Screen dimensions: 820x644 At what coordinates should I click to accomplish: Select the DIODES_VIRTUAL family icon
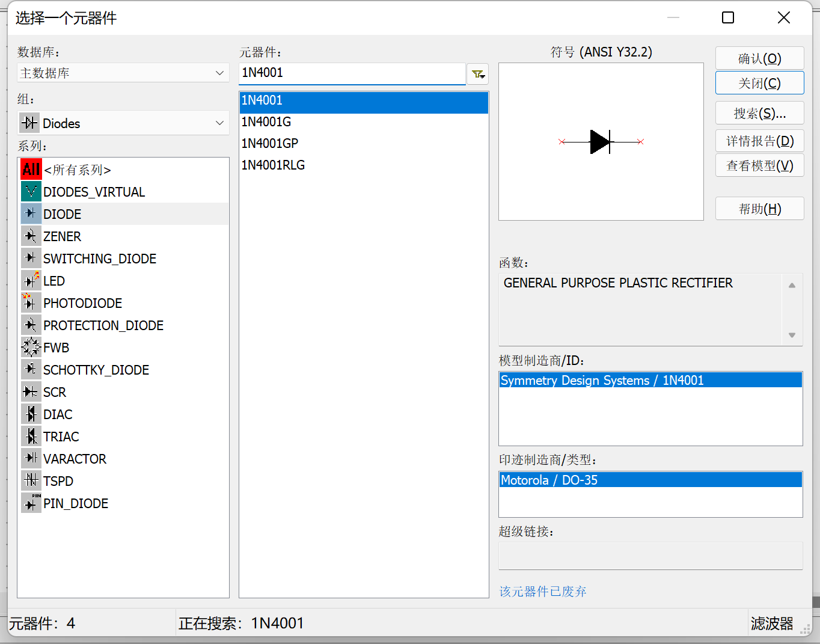click(31, 192)
